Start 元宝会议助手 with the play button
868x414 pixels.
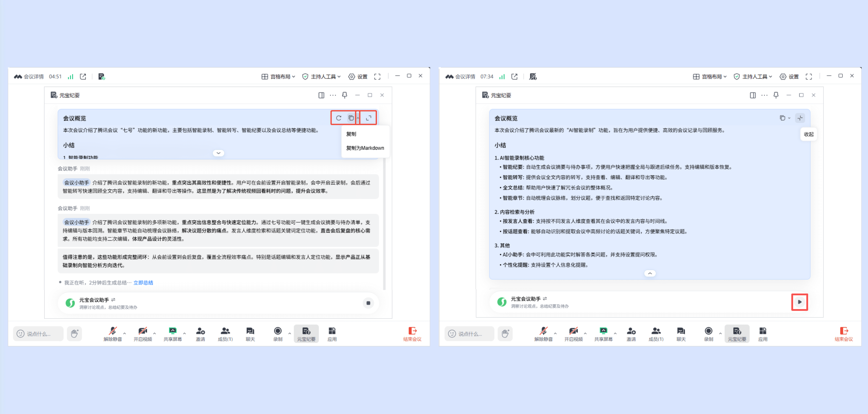tap(799, 302)
